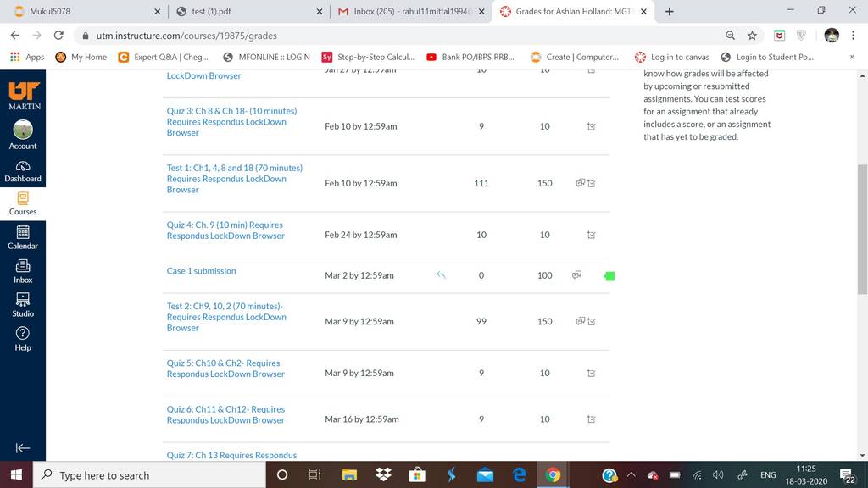Click Case 1 score value 0
The width and height of the screenshot is (868, 488).
[x=481, y=275]
